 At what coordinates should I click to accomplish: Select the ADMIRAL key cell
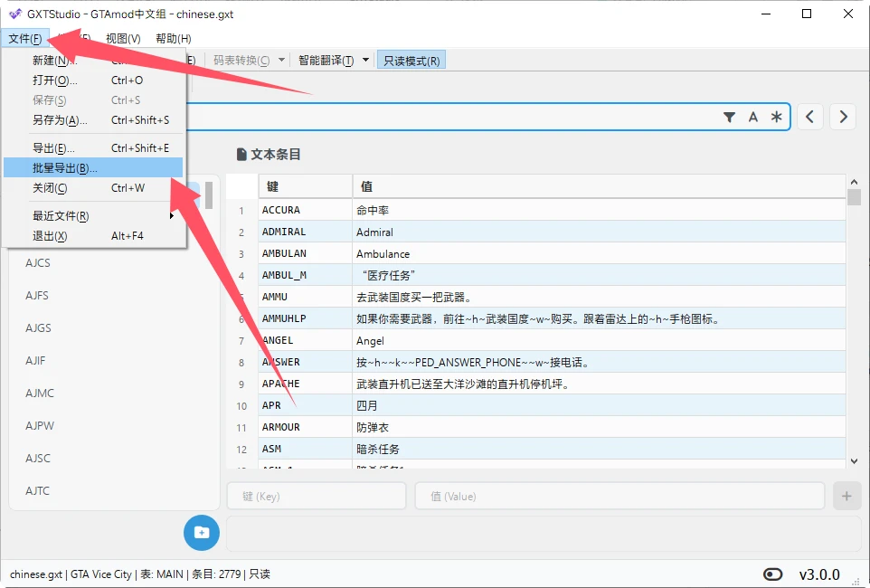(305, 232)
